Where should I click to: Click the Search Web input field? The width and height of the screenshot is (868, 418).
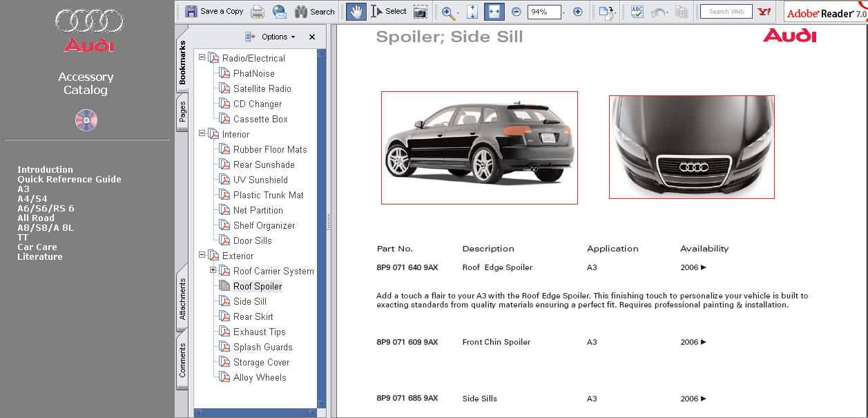[726, 12]
